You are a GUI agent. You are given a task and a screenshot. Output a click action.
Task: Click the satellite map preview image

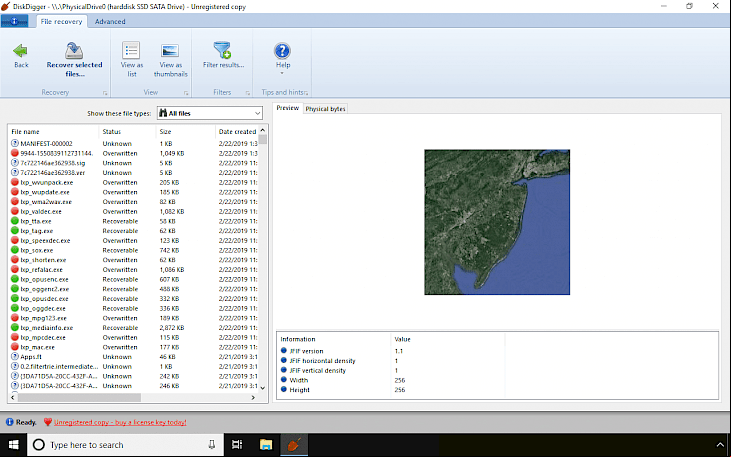click(497, 222)
